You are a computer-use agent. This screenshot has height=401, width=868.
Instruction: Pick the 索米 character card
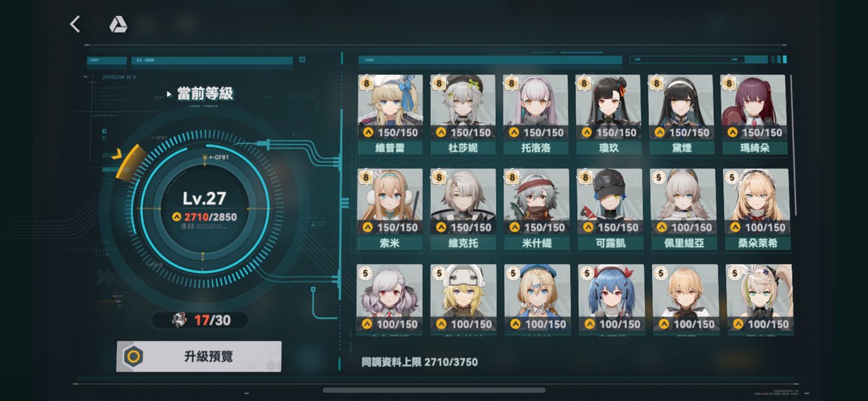pyautogui.click(x=390, y=210)
